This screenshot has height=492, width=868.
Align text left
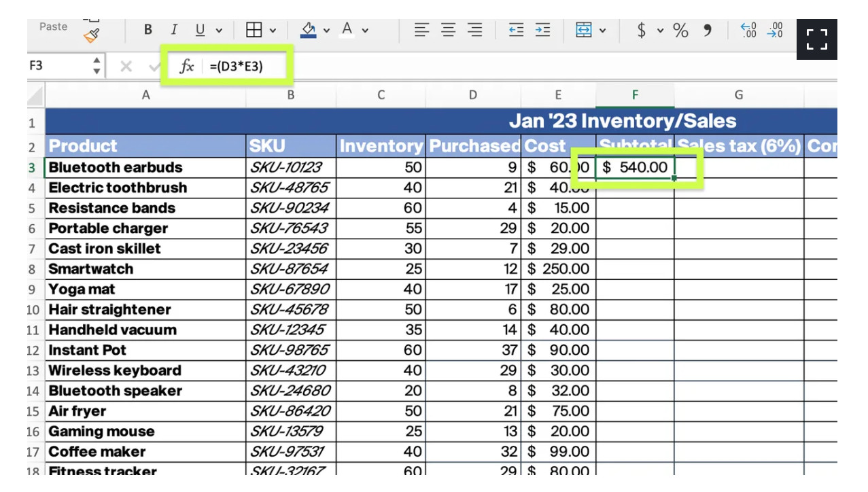(x=422, y=30)
